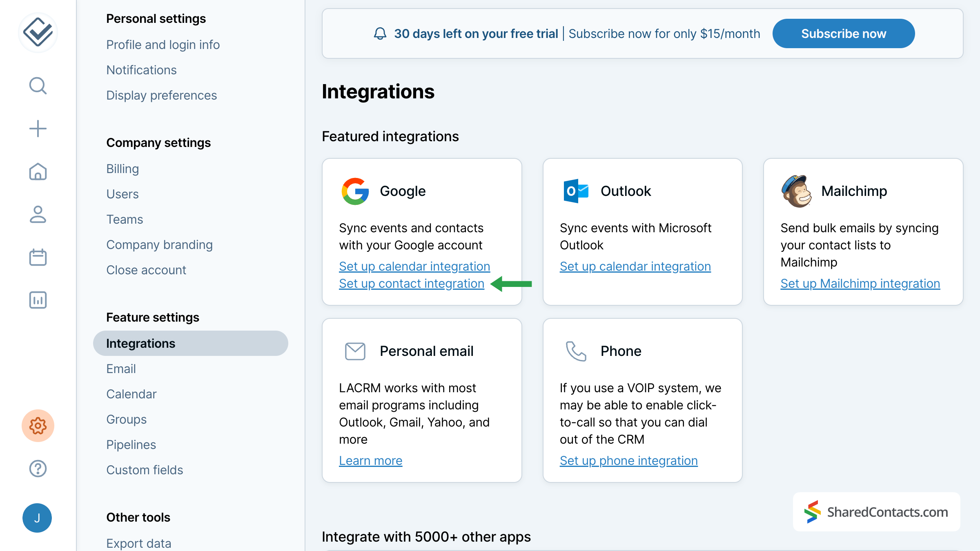Click the J user avatar
This screenshot has width=980, height=551.
point(37,518)
